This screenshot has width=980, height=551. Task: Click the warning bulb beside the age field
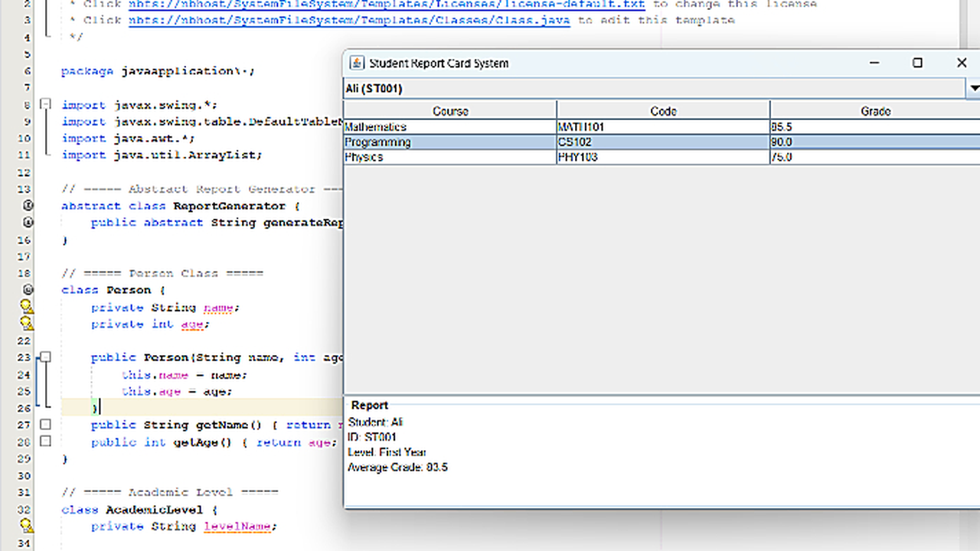pos(26,323)
